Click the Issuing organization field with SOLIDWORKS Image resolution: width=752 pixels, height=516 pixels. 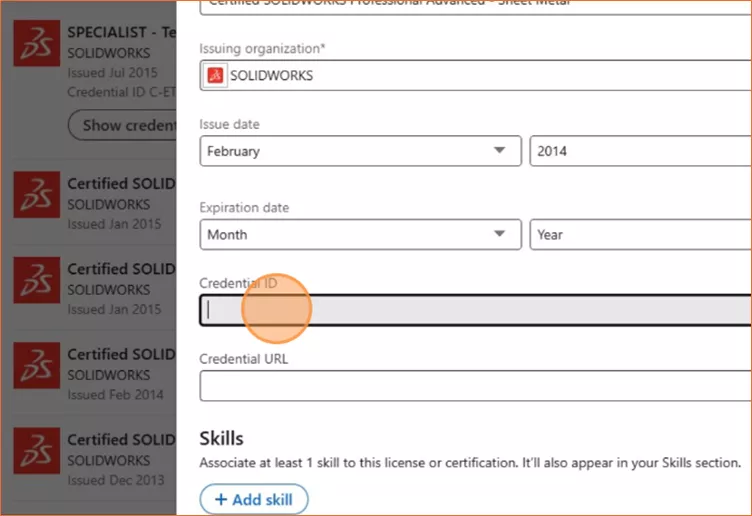pyautogui.click(x=476, y=75)
